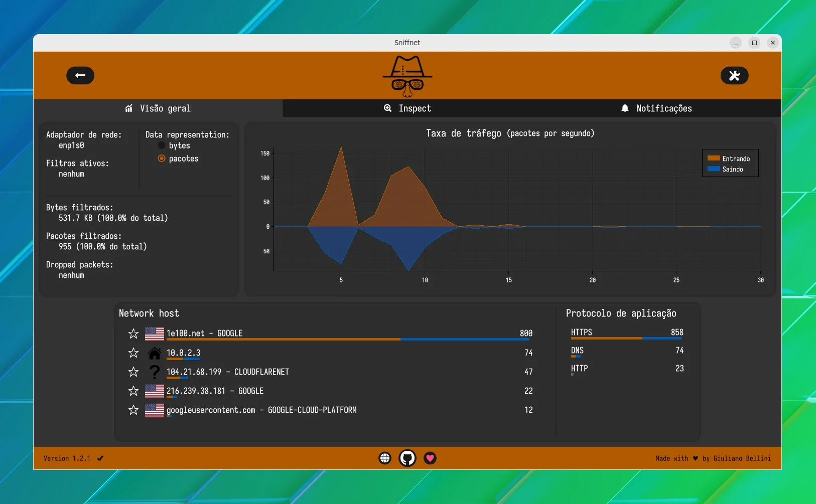Click the Version 1.2.1 label

coord(67,458)
